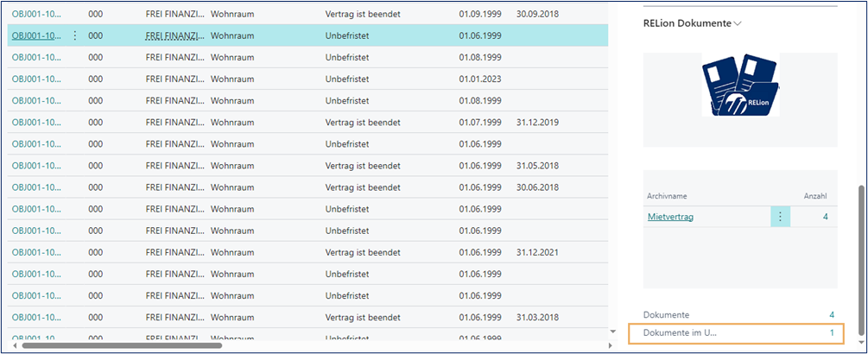Open the row options menu in the highlighted row

click(x=74, y=35)
